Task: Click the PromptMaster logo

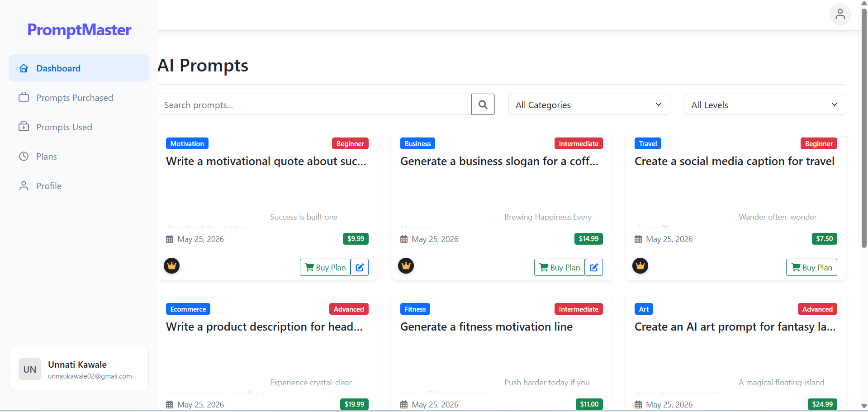Action: 79,30
